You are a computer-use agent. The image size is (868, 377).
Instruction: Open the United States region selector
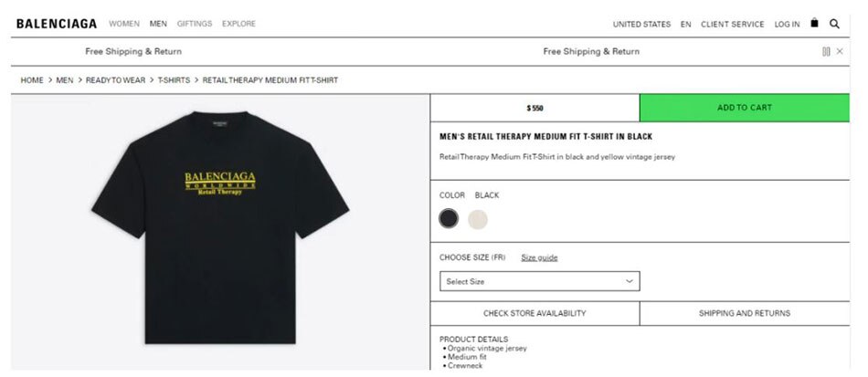(641, 25)
